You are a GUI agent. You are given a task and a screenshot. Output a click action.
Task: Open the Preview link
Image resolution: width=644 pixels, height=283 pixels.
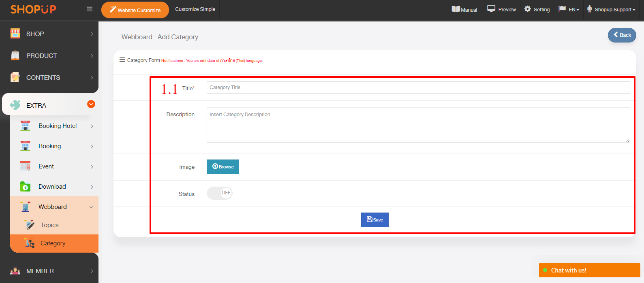tap(502, 9)
